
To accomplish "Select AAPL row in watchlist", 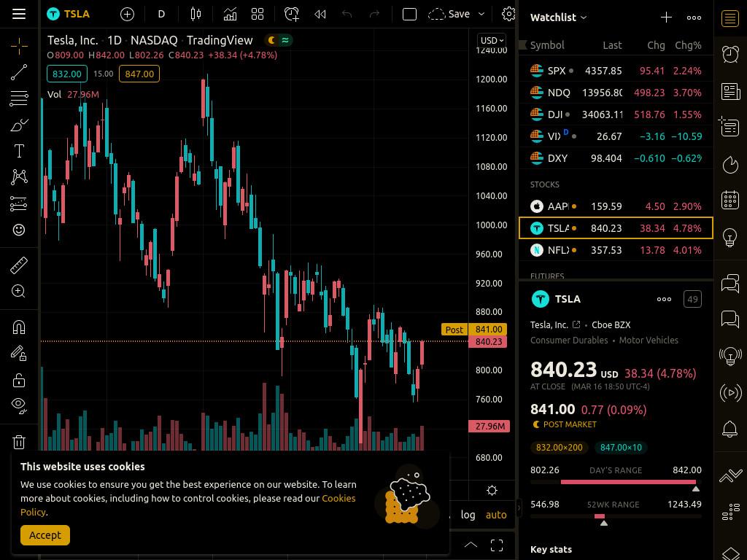I will pos(616,206).
